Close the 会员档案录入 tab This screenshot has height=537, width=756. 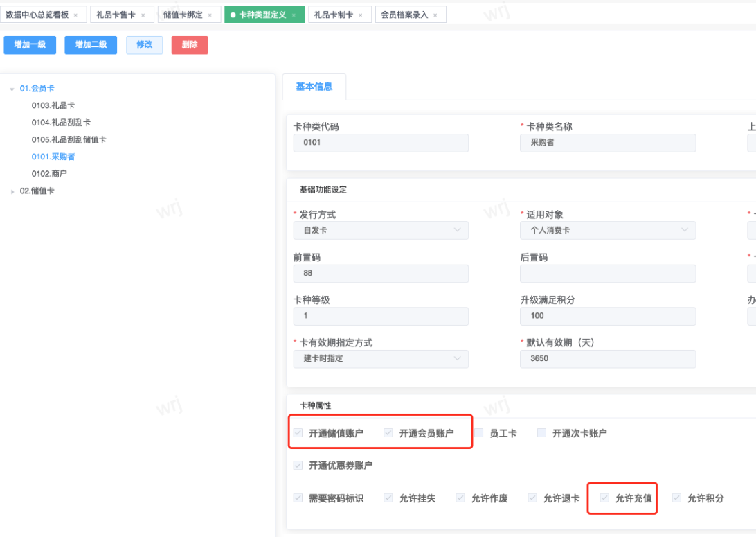coord(435,15)
